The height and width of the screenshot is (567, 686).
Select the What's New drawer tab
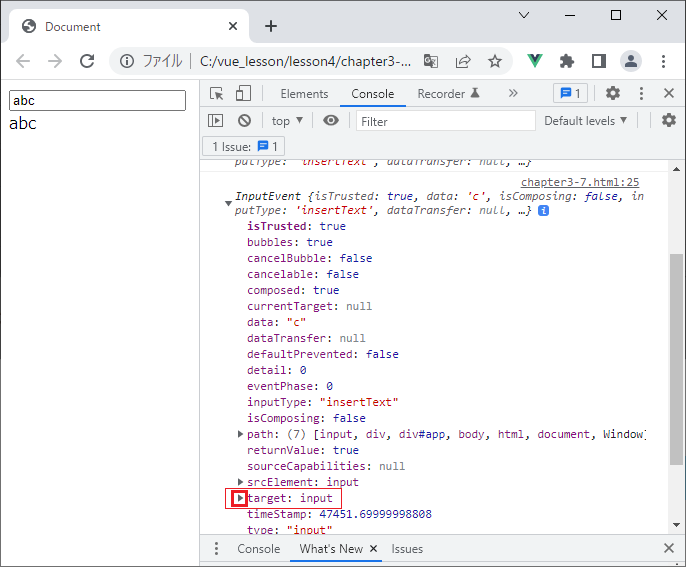pyautogui.click(x=331, y=549)
